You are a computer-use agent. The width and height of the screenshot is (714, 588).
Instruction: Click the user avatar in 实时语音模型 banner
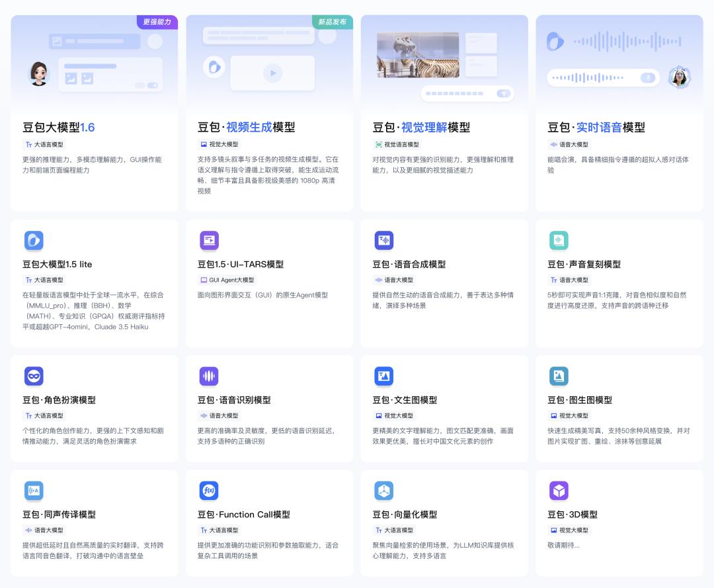pos(680,77)
